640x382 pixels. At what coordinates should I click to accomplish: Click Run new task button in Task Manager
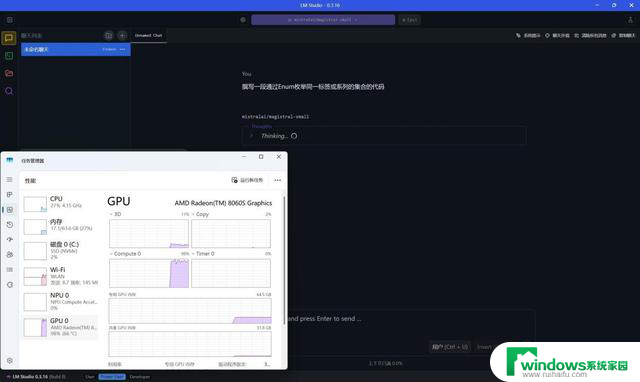click(x=247, y=180)
